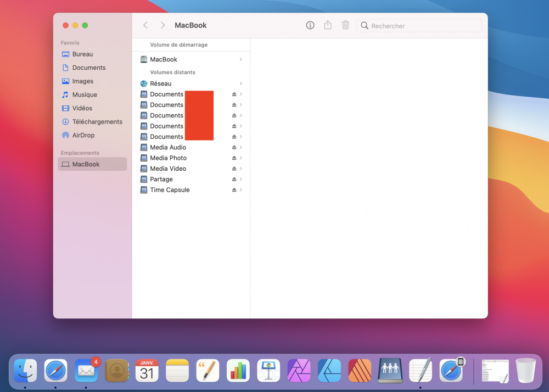Image resolution: width=549 pixels, height=392 pixels.
Task: Click the back navigation arrow
Action: pos(145,25)
